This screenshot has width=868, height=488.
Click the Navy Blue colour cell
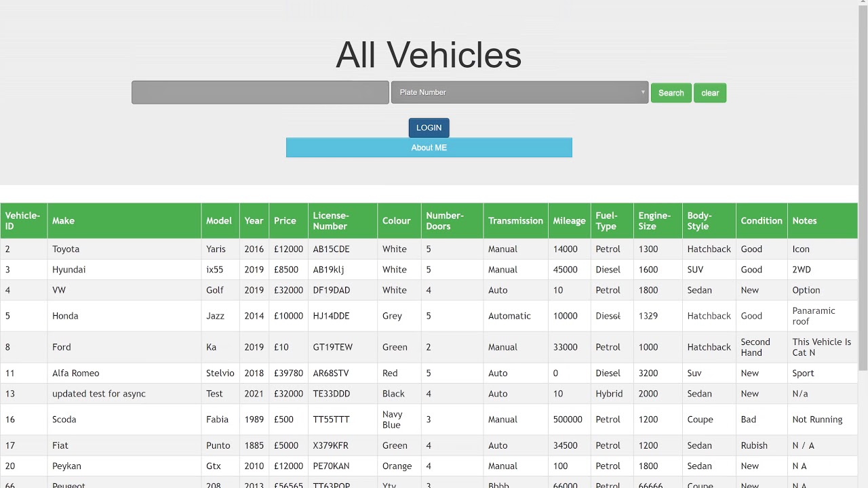(399, 420)
